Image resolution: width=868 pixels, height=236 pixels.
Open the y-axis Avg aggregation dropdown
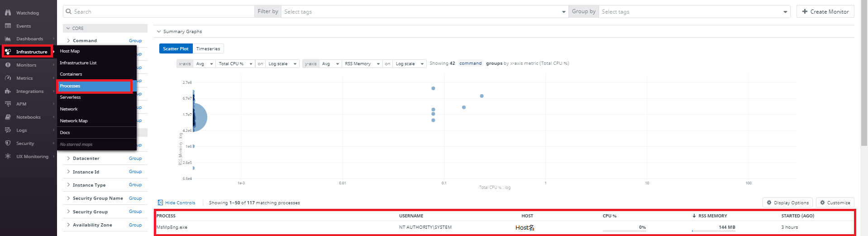[330, 64]
